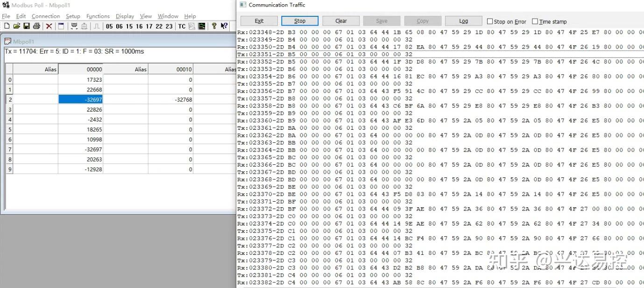Viewport: 644px width, 288px height.
Task: Click function 16 write multiple registers
Action: 139,26
